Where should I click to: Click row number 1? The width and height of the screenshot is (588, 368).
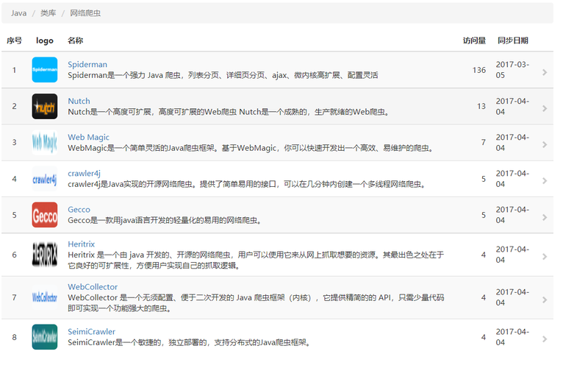(x=14, y=70)
